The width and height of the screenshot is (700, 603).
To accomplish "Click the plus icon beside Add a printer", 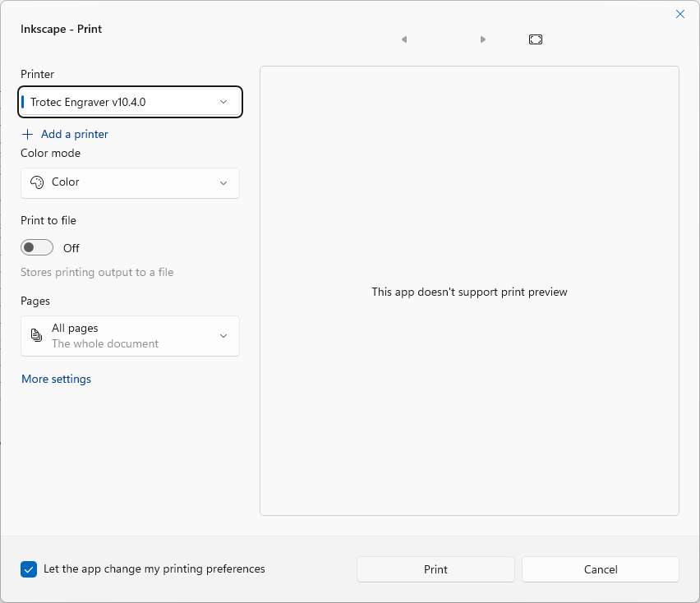I will (28, 134).
